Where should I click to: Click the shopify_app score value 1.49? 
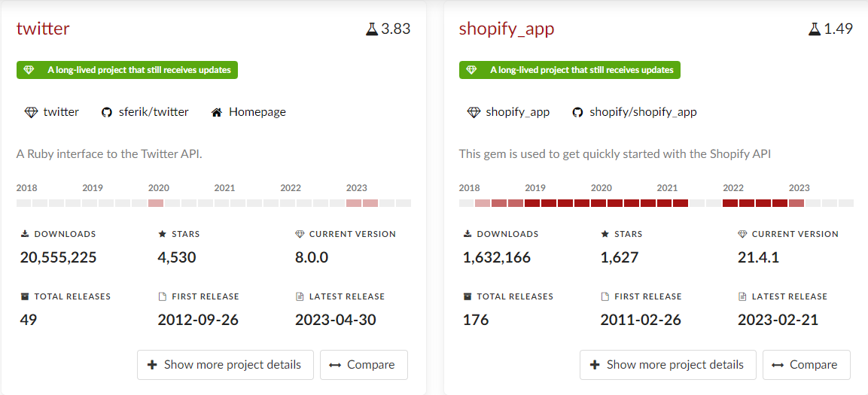(x=838, y=29)
